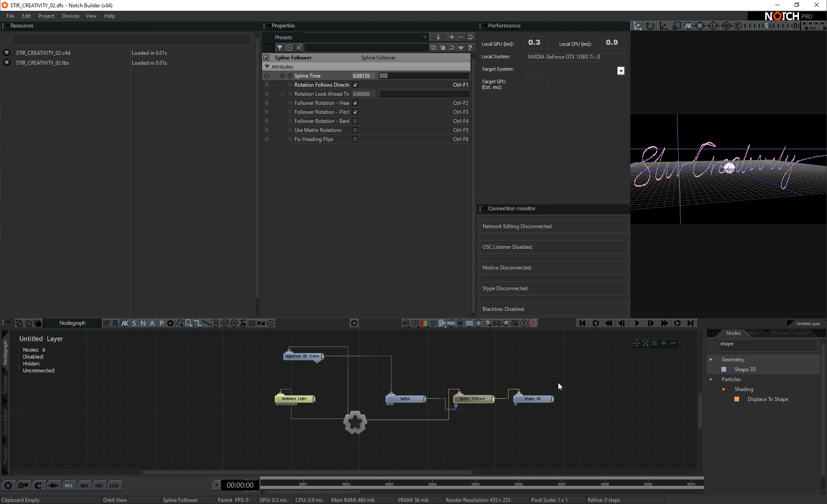827x504 pixels.
Task: Enable Use Matrix Rotations checkbox
Action: pyautogui.click(x=355, y=130)
